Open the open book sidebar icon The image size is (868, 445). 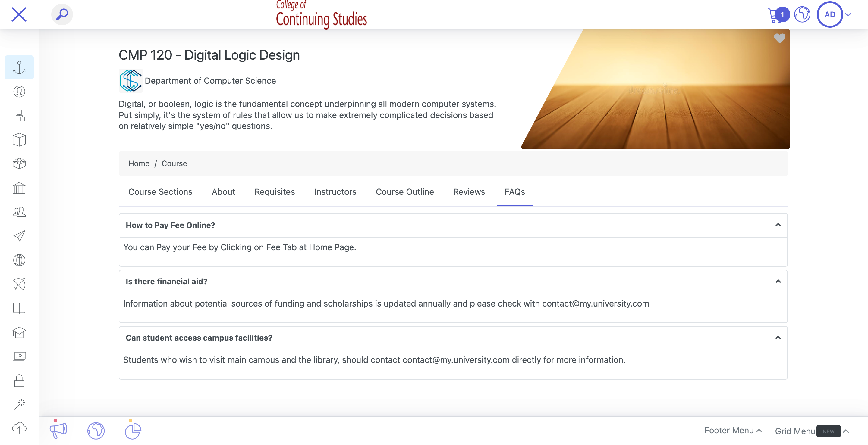click(x=19, y=308)
